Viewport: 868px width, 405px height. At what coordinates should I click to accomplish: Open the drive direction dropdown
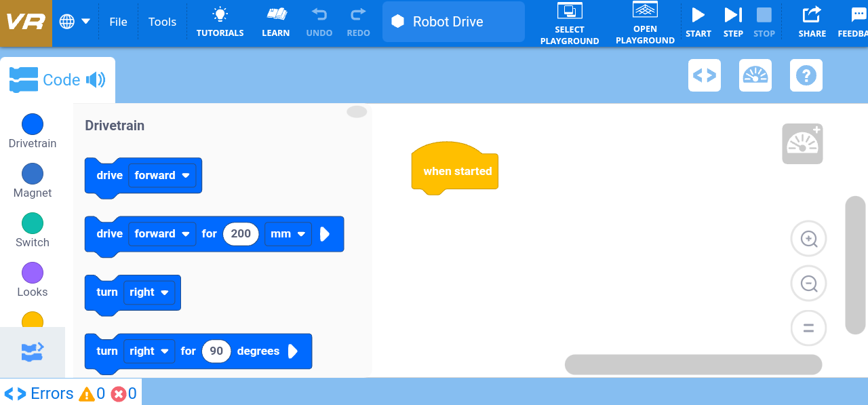point(162,175)
